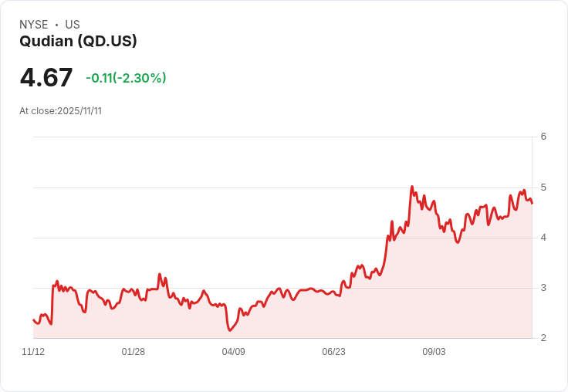The image size is (568, 392).
Task: Click the 5 label on the price axis
Action: click(543, 188)
